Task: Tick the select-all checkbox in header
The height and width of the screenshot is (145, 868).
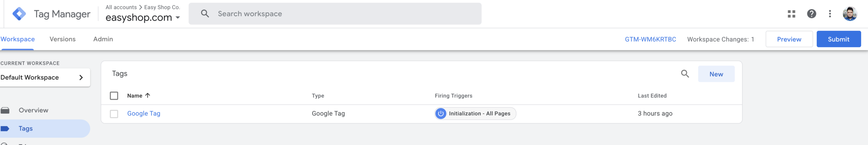Action: tap(114, 96)
